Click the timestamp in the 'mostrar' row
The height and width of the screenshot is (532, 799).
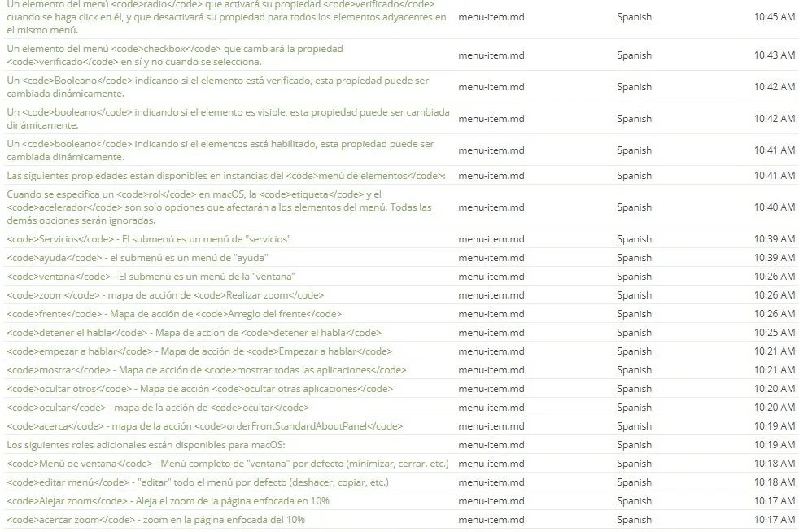[774, 370]
